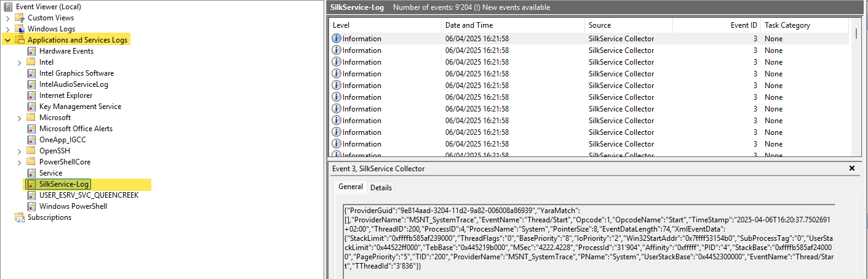This screenshot has height=279, width=868.
Task: Click the Intel Graphics Software log icon
Action: coord(32,73)
